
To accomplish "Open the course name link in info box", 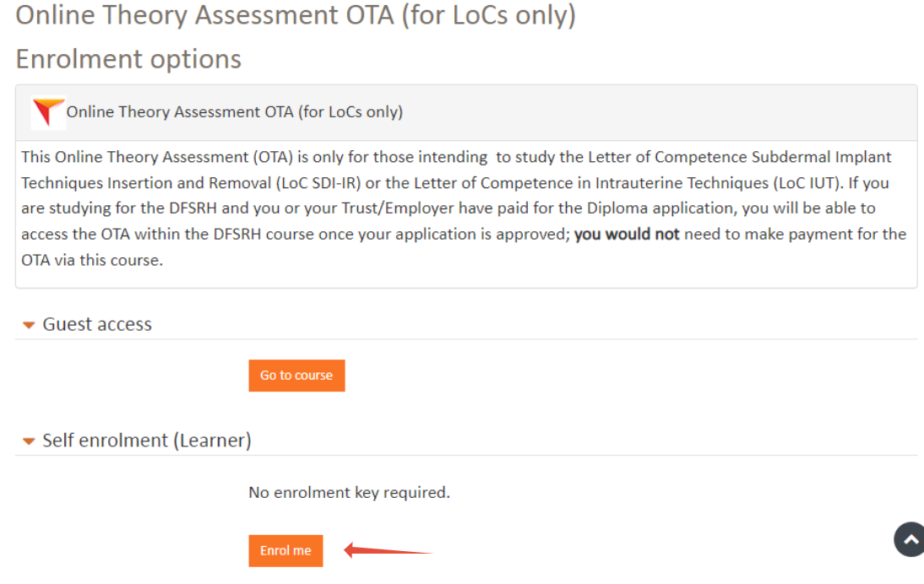I will [234, 112].
